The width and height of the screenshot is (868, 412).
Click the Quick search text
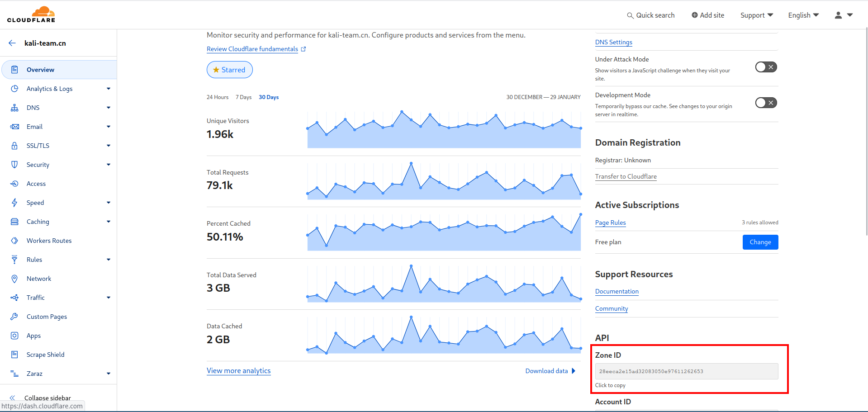coord(655,15)
